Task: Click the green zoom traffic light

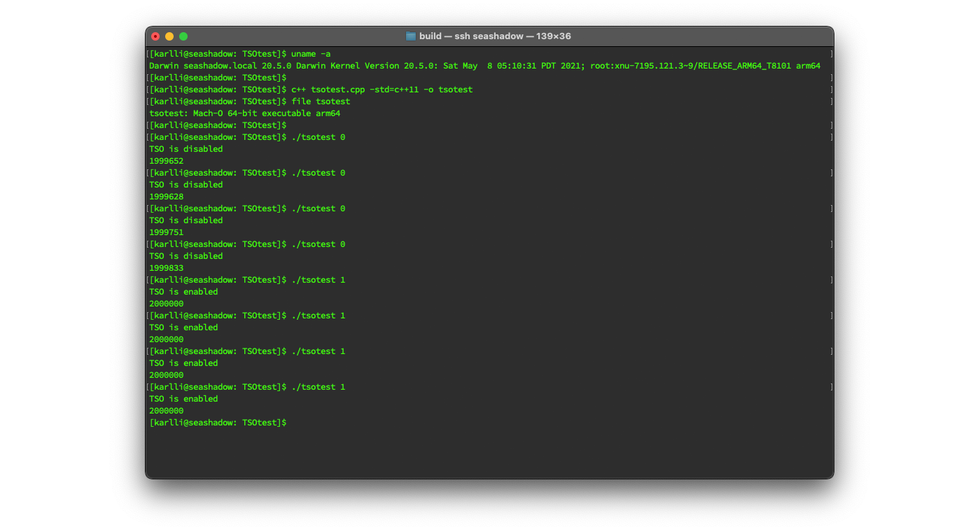Action: click(183, 36)
